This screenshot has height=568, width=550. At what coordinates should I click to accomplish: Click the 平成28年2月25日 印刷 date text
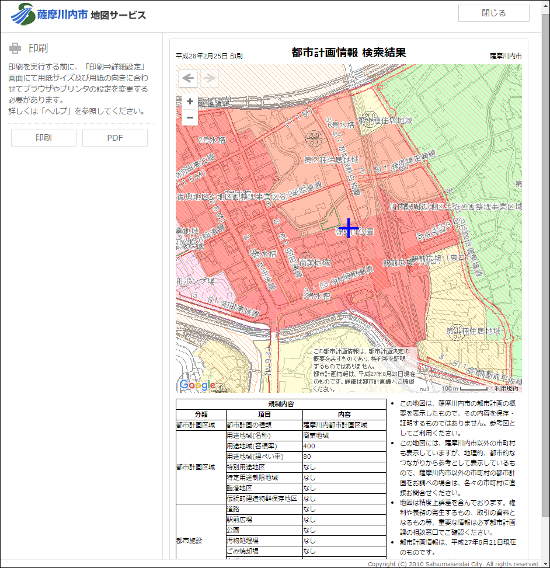pos(209,56)
